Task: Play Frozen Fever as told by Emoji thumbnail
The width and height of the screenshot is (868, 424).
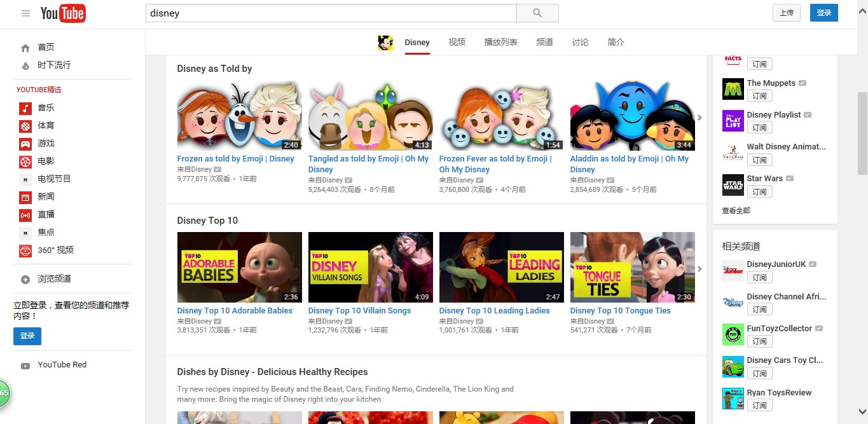Action: 501,116
